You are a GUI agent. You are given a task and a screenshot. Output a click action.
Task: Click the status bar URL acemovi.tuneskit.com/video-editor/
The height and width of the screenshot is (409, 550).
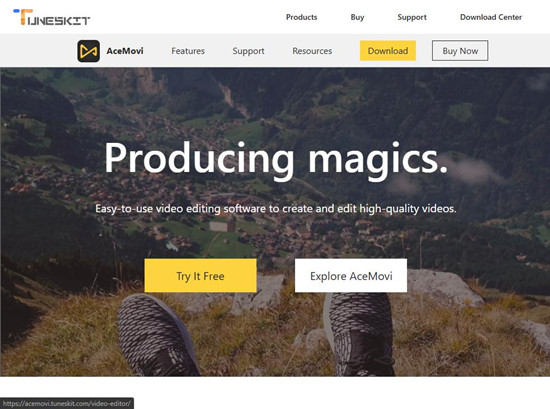[67, 404]
